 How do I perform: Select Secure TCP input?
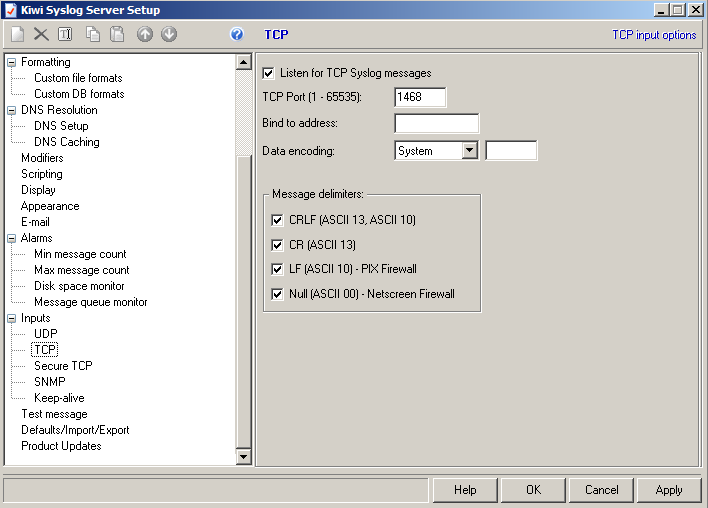coord(63,366)
